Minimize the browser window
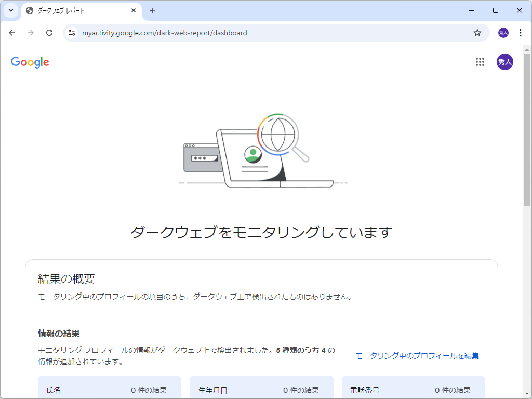 471,10
